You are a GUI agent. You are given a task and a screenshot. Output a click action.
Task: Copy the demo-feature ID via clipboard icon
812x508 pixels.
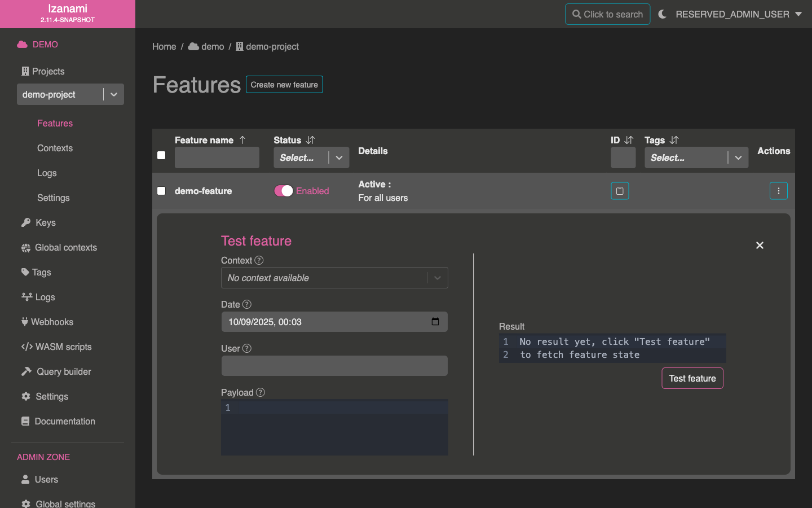620,191
